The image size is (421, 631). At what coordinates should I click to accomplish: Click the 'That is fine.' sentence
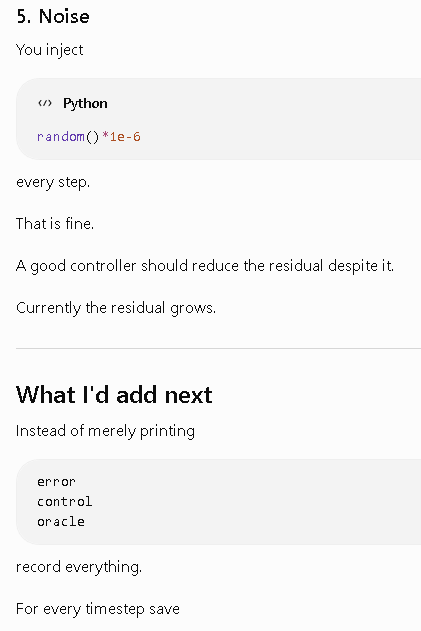[55, 224]
